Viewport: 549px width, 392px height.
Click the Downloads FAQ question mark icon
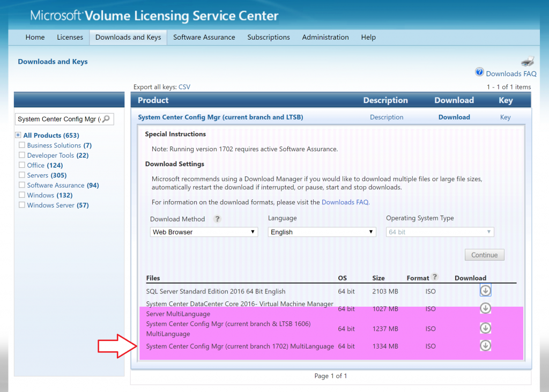(x=479, y=72)
